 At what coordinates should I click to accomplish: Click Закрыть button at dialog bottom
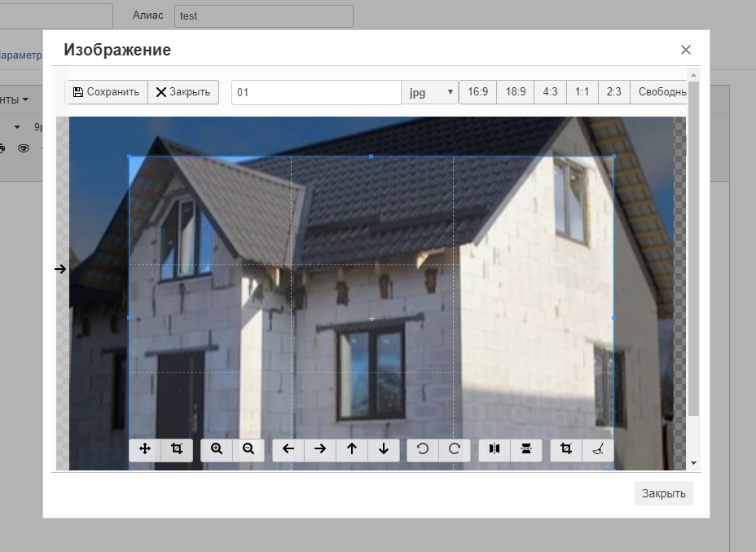pos(663,493)
